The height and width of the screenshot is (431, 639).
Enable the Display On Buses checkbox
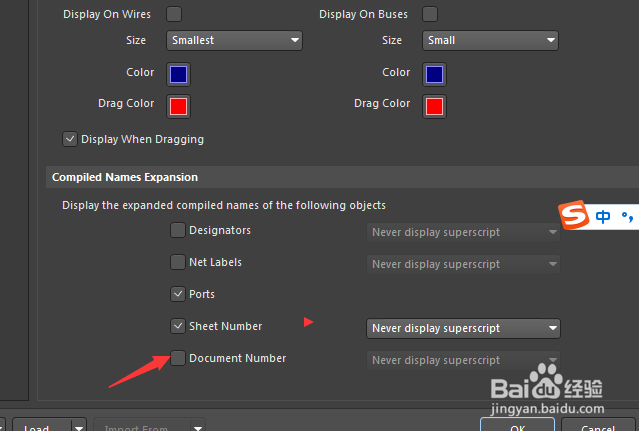430,14
